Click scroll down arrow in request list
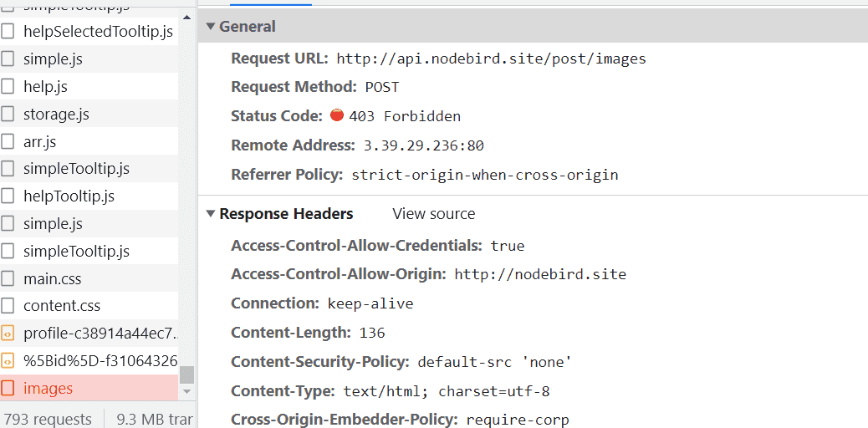Image resolution: width=868 pixels, height=428 pixels. coord(186,391)
